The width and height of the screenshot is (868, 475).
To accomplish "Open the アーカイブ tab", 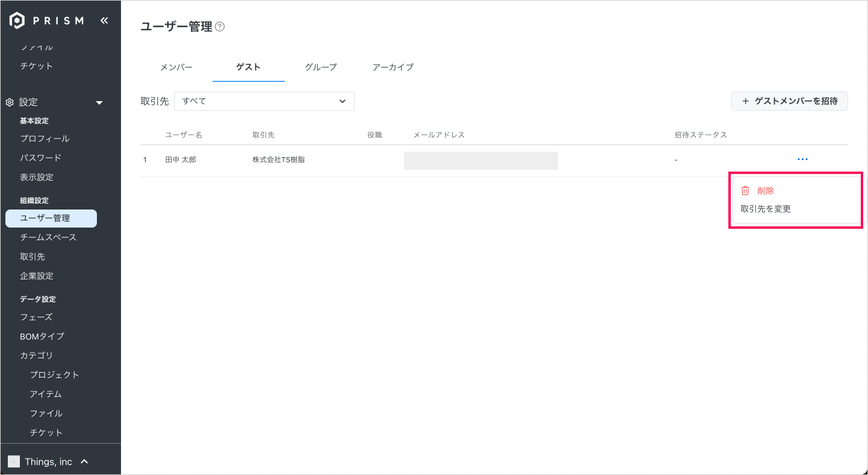I will [x=392, y=67].
